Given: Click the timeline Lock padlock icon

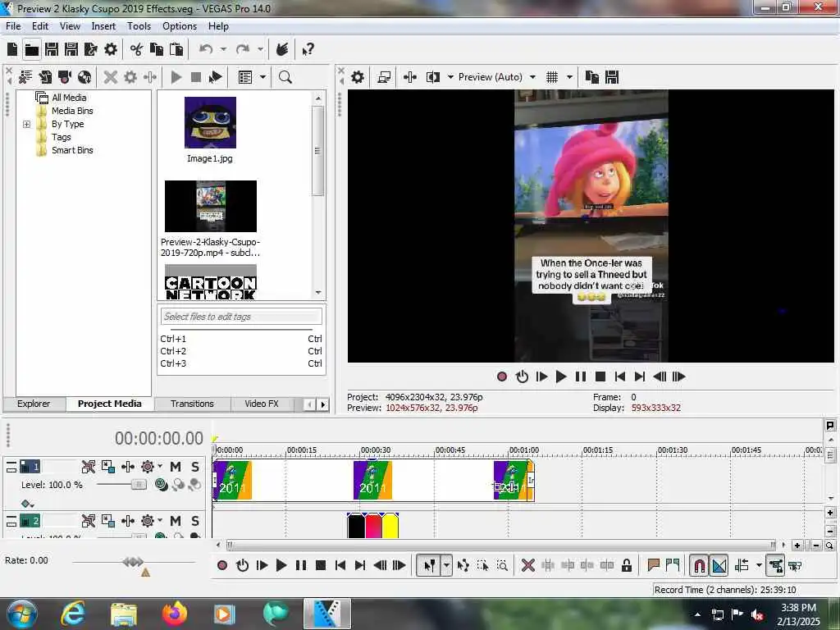Looking at the screenshot, I should (626, 565).
